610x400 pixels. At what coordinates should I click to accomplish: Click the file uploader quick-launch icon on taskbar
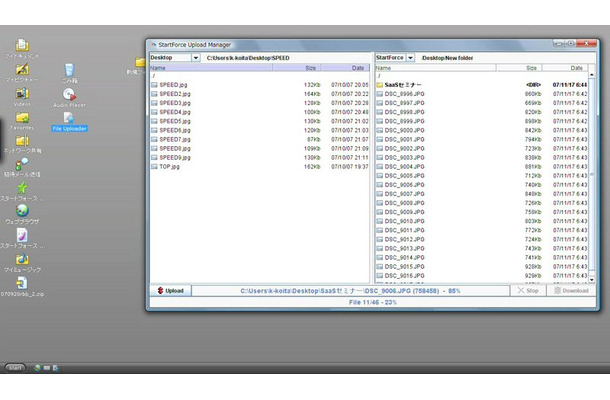pyautogui.click(x=56, y=368)
